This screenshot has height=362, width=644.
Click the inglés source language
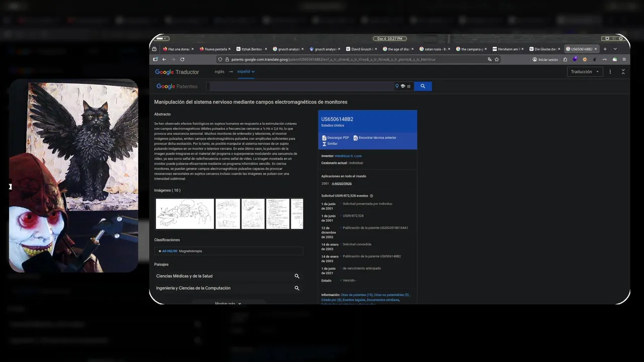219,71
